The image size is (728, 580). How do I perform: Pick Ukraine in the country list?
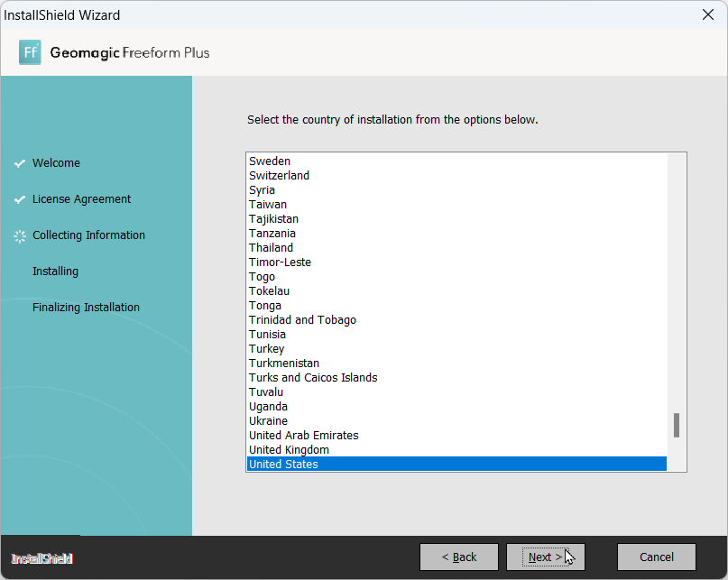(x=268, y=421)
